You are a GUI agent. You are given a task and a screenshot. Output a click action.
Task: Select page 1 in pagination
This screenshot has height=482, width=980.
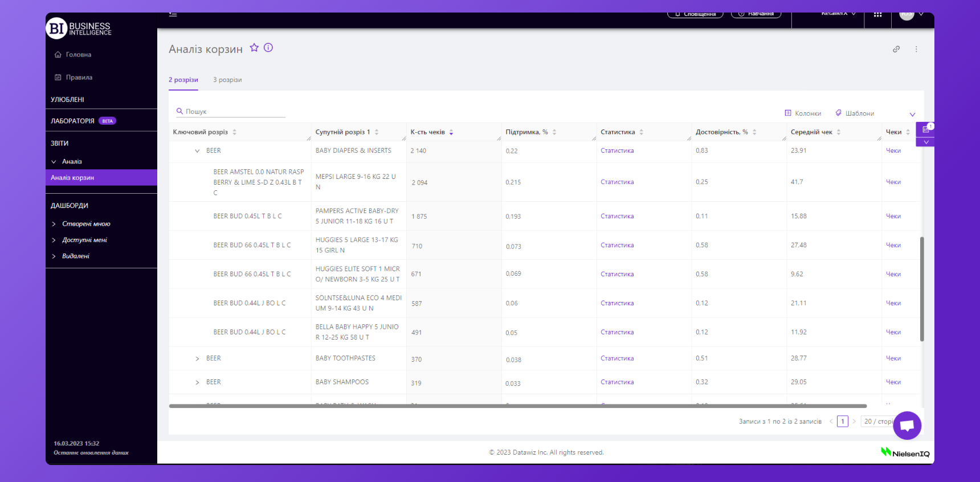843,422
